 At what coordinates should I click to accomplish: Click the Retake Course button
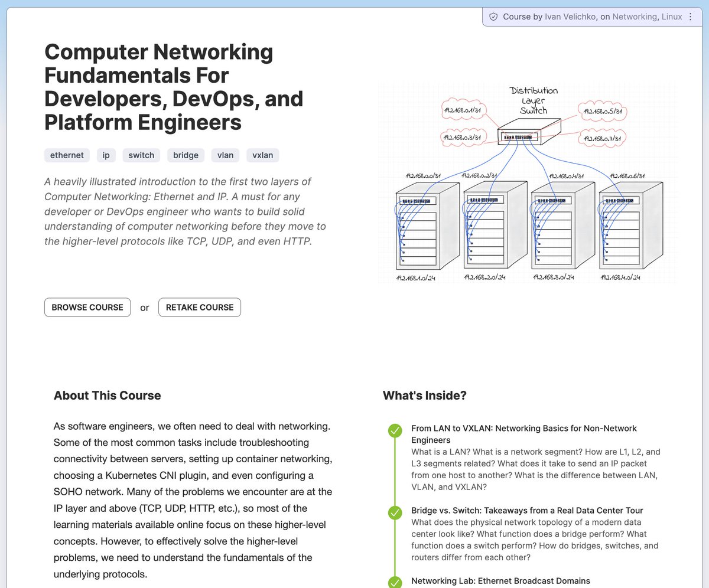[200, 308]
